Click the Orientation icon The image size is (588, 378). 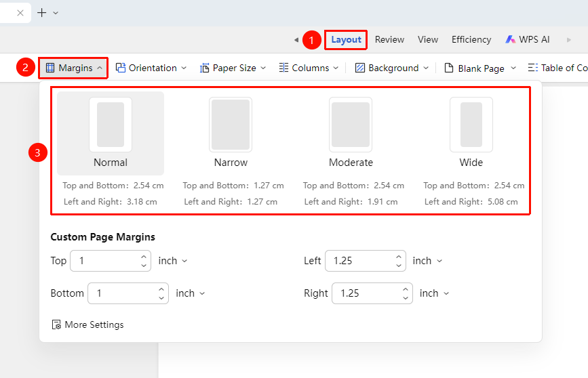tap(120, 68)
